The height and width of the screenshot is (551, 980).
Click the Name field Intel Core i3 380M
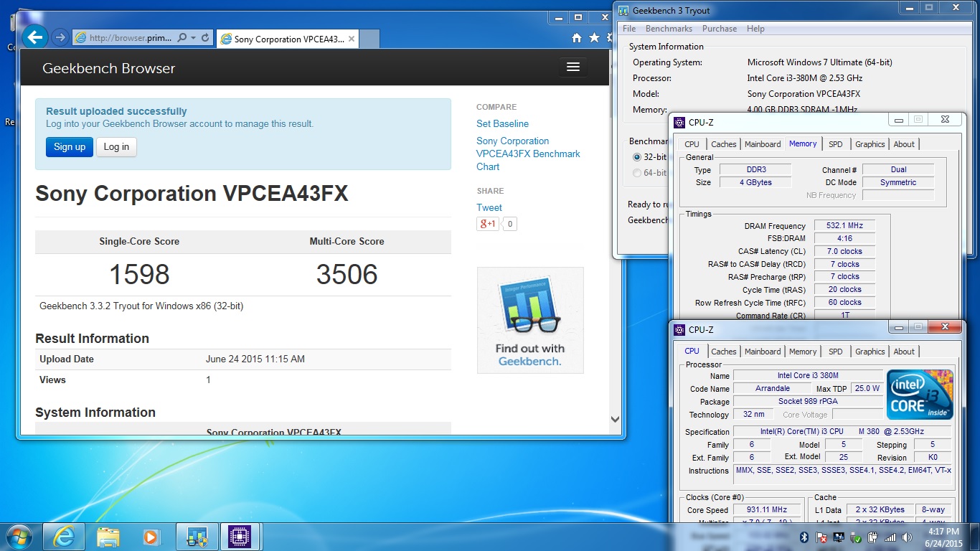(808, 375)
